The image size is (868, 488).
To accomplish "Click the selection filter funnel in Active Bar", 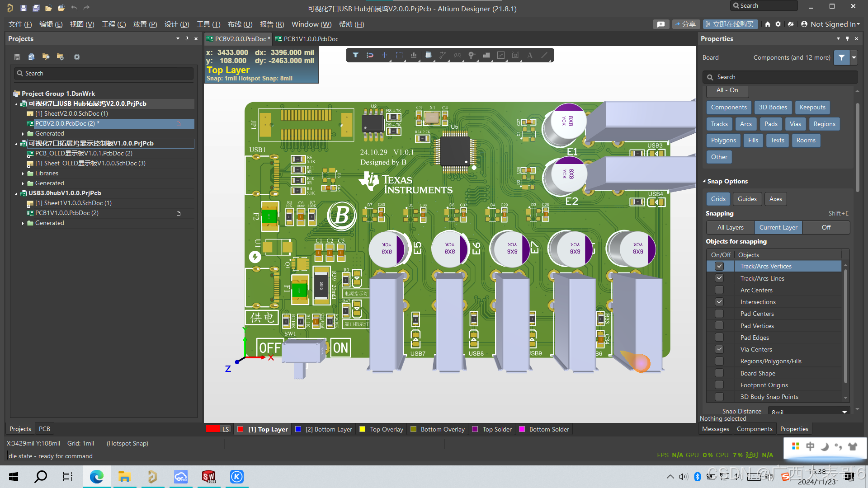I will [356, 55].
